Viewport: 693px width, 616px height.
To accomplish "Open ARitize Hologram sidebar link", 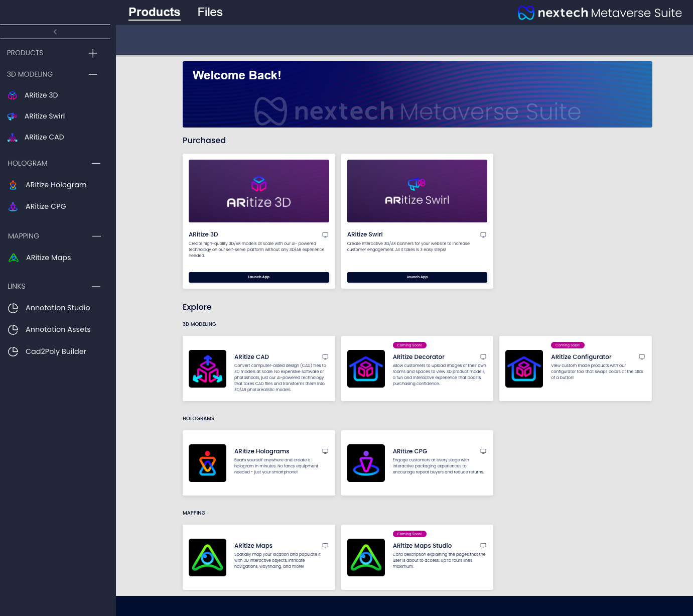I will coord(56,185).
